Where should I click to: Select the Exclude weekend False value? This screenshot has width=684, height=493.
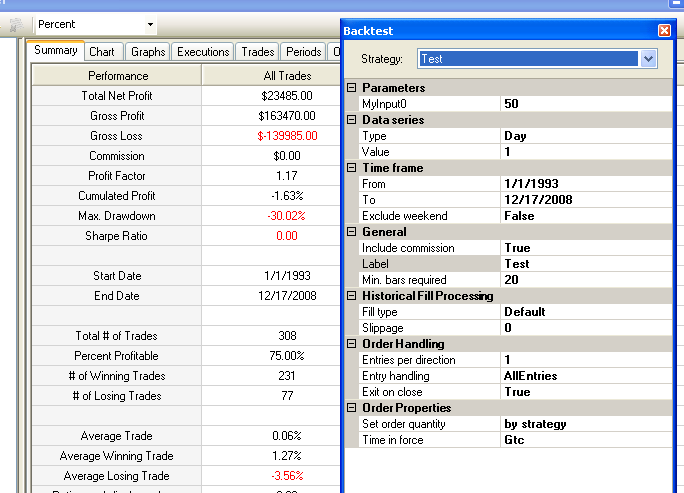pyautogui.click(x=586, y=216)
